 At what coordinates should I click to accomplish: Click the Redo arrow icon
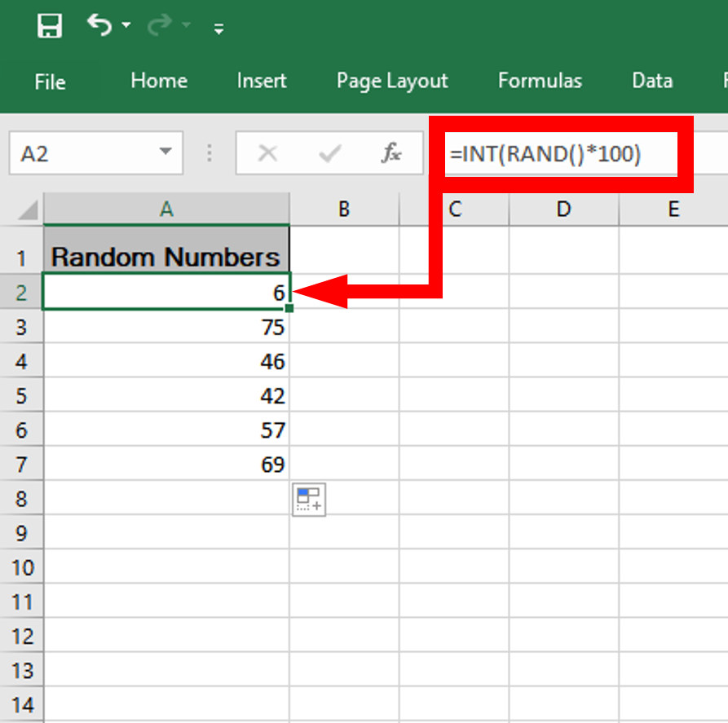pos(160,25)
